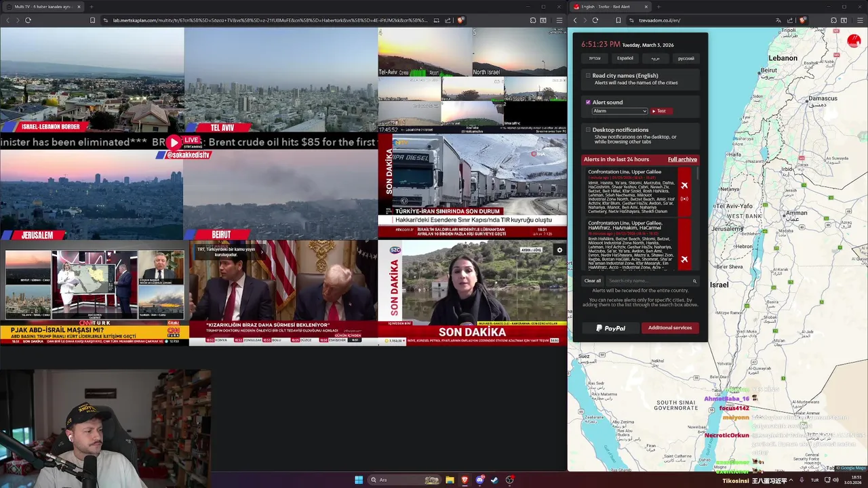The image size is (868, 488).
Task: Open a new tab beside Multi TV tab
Action: tap(91, 7)
